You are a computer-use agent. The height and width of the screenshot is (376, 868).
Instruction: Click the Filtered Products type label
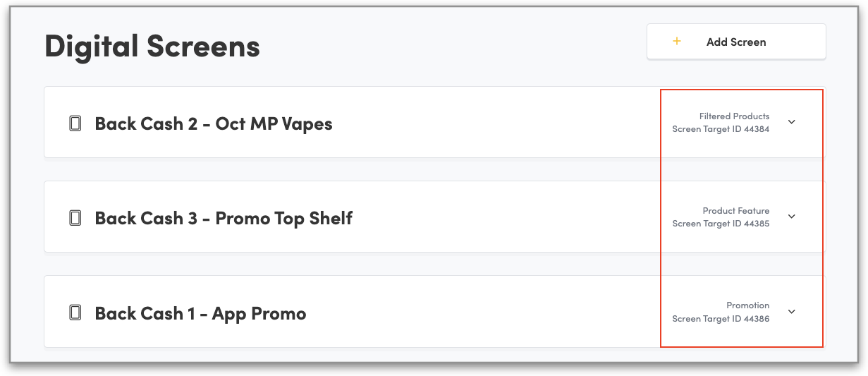(734, 116)
